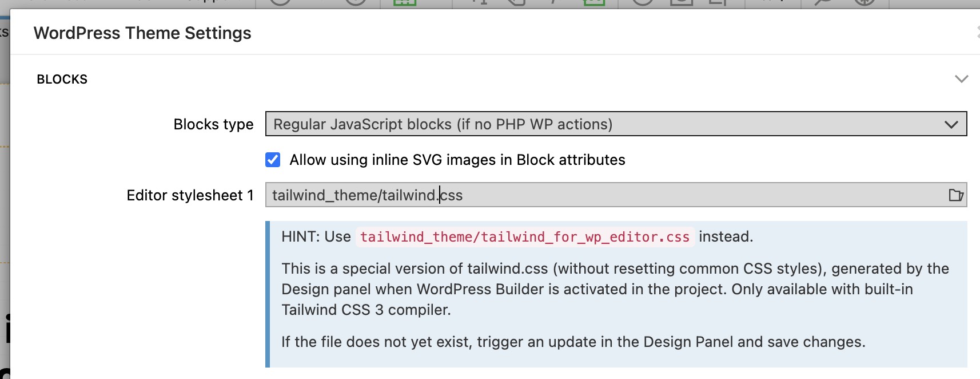The image size is (980, 379).
Task: Click the Blocks type label
Action: pyautogui.click(x=213, y=124)
